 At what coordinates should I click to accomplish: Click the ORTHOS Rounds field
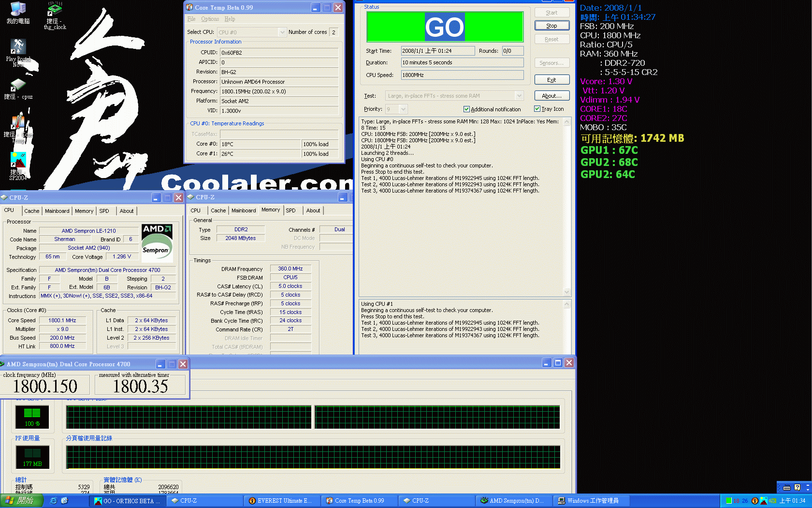513,51
